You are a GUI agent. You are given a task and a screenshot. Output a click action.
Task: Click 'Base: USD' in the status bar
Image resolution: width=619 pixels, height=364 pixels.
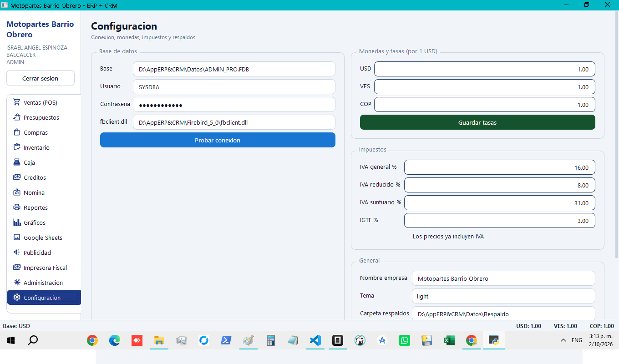(x=16, y=326)
